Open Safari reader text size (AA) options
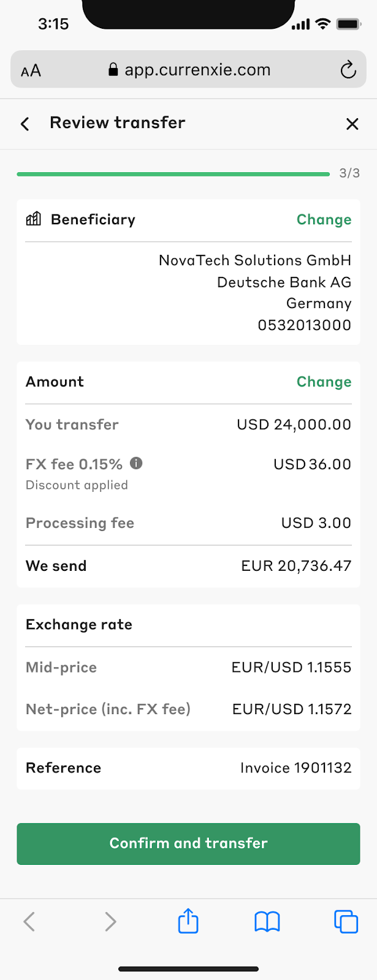This screenshot has height=980, width=377. coord(31,70)
